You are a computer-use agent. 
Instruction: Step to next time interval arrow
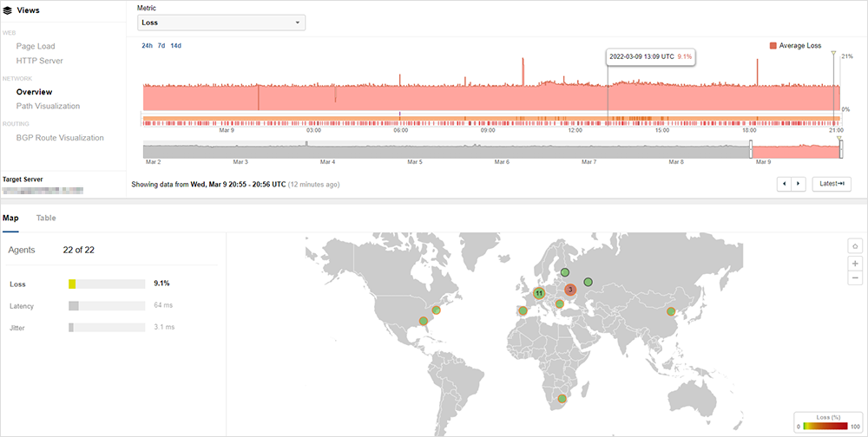click(799, 184)
